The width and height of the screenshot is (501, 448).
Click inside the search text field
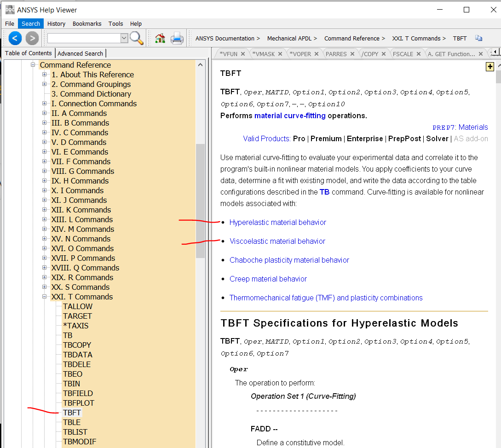pos(83,38)
